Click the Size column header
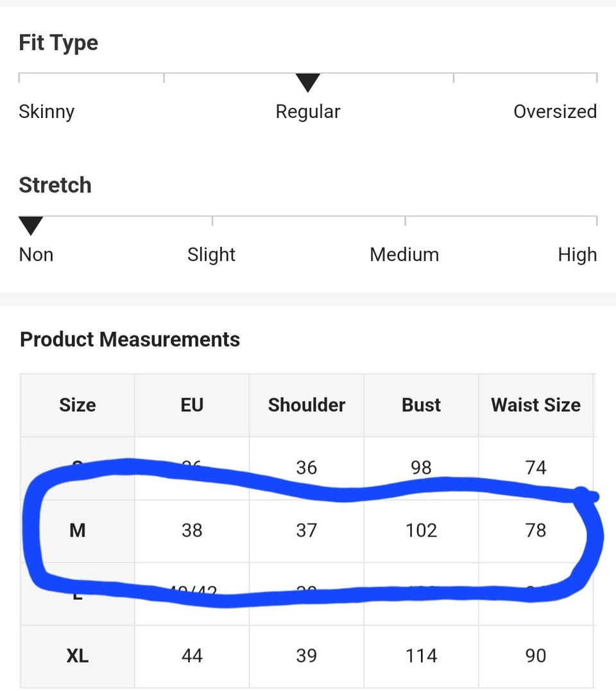Viewport: 616px width, 691px height. 78,405
